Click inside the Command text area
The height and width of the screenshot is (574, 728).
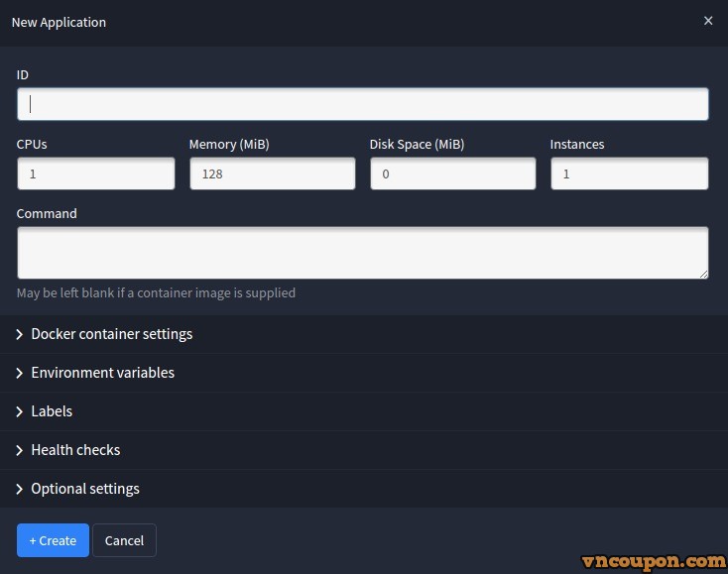(x=363, y=253)
